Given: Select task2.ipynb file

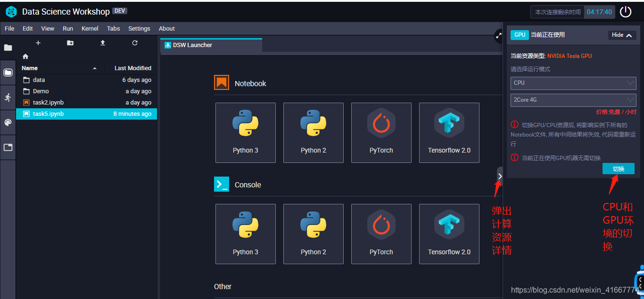Looking at the screenshot, I should 87,103.
